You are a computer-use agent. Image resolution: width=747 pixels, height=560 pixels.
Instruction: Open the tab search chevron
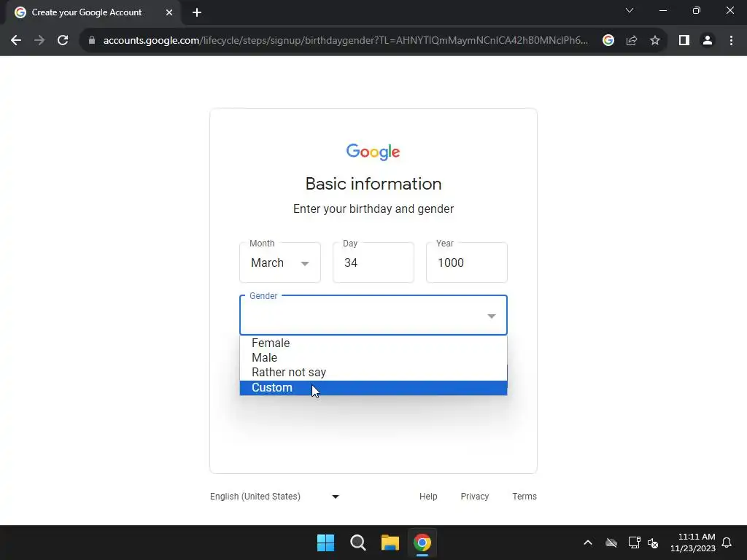630,10
